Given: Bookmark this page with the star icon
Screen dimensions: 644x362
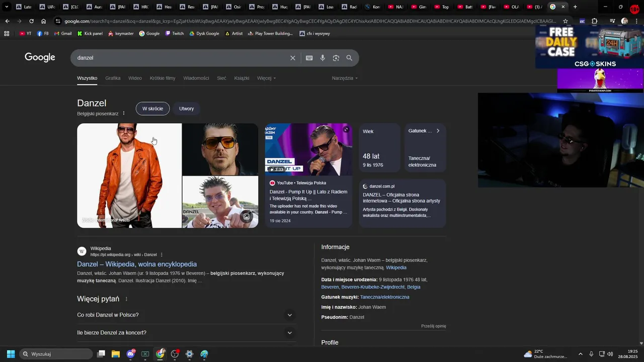Looking at the screenshot, I should (566, 21).
